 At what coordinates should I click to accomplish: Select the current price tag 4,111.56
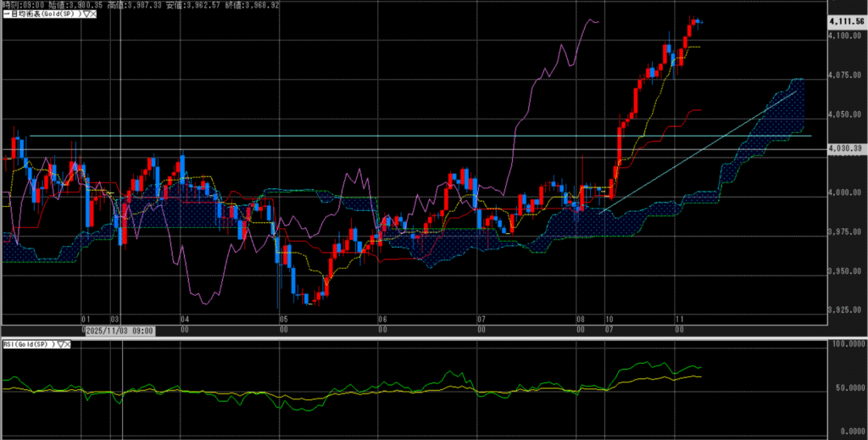click(845, 20)
